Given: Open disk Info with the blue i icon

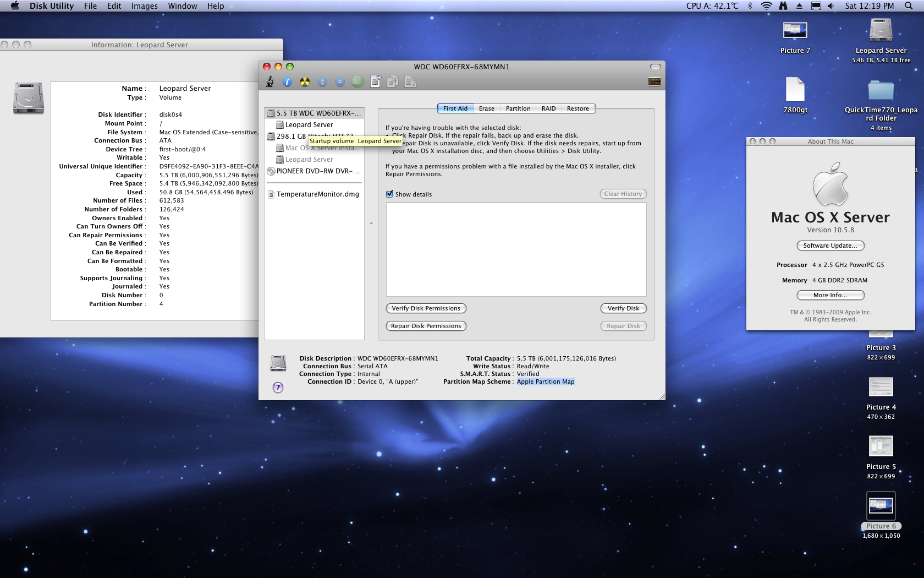Looking at the screenshot, I should coord(287,82).
